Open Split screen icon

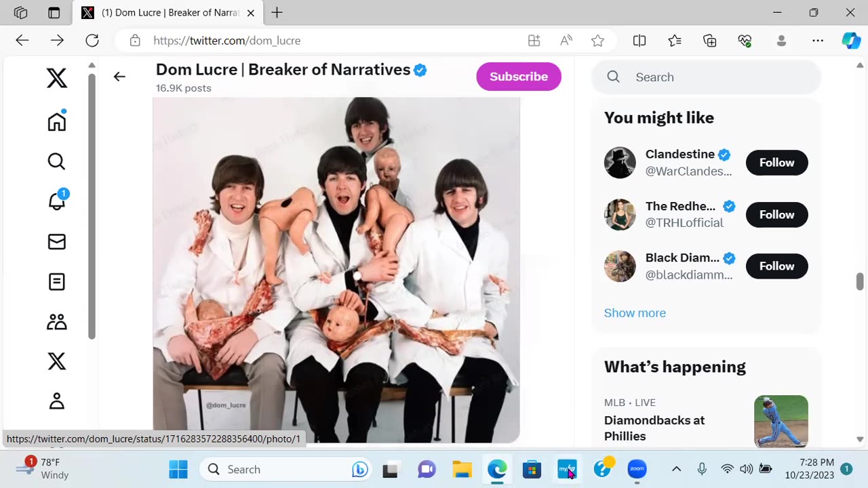point(639,41)
